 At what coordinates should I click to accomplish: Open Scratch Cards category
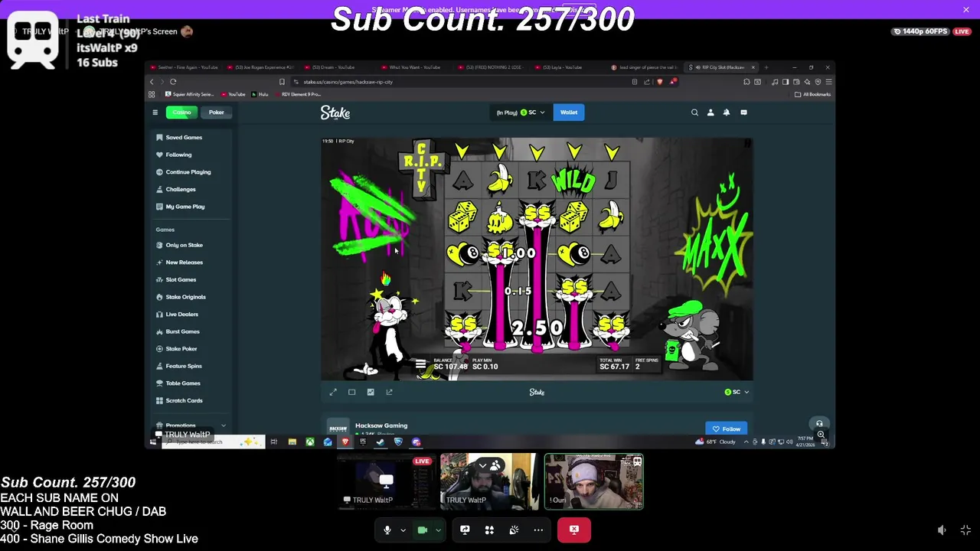(184, 400)
